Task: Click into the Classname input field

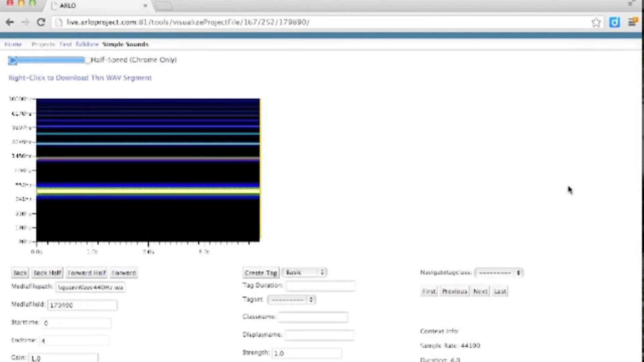Action: [x=313, y=317]
